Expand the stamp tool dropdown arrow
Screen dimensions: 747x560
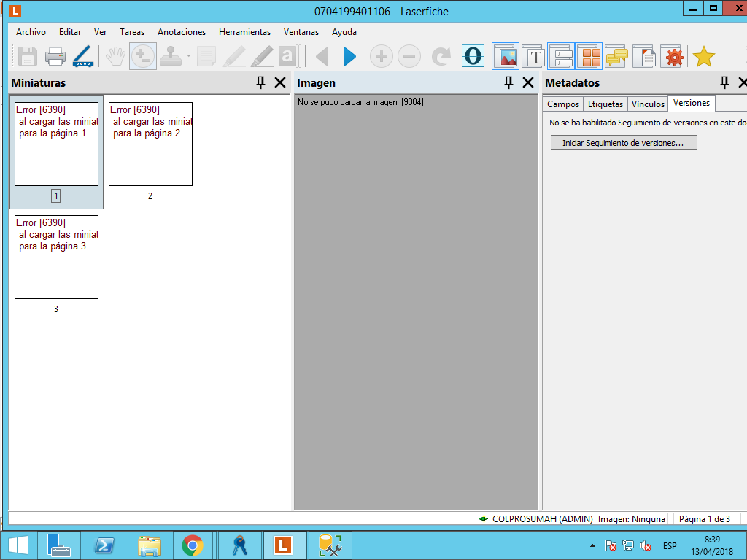point(188,56)
